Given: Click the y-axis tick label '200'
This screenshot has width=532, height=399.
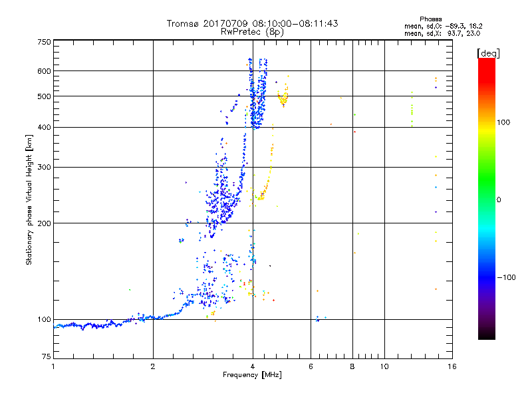Looking at the screenshot, I should tap(44, 223).
